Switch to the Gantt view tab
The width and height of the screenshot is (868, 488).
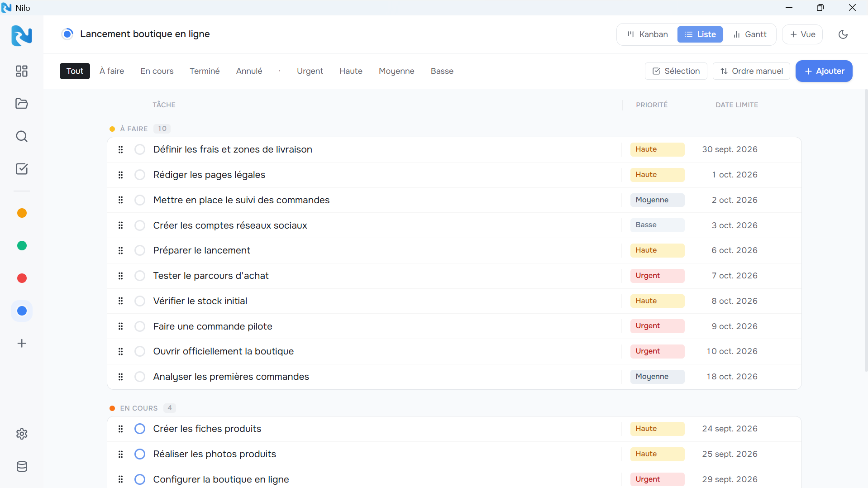click(x=750, y=34)
